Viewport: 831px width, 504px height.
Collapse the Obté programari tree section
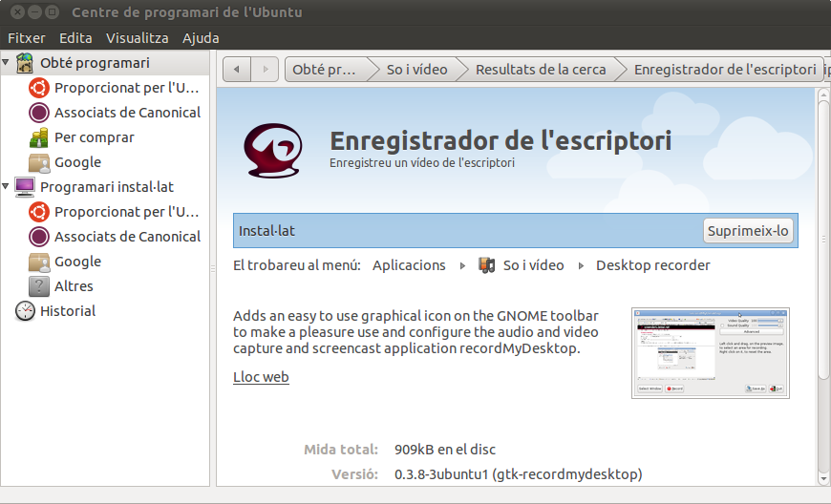pyautogui.click(x=7, y=63)
